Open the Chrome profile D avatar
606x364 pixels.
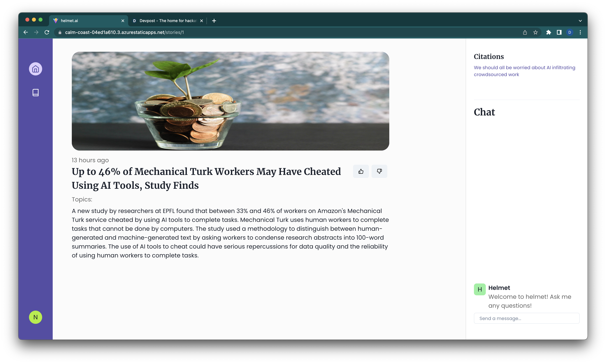tap(570, 32)
